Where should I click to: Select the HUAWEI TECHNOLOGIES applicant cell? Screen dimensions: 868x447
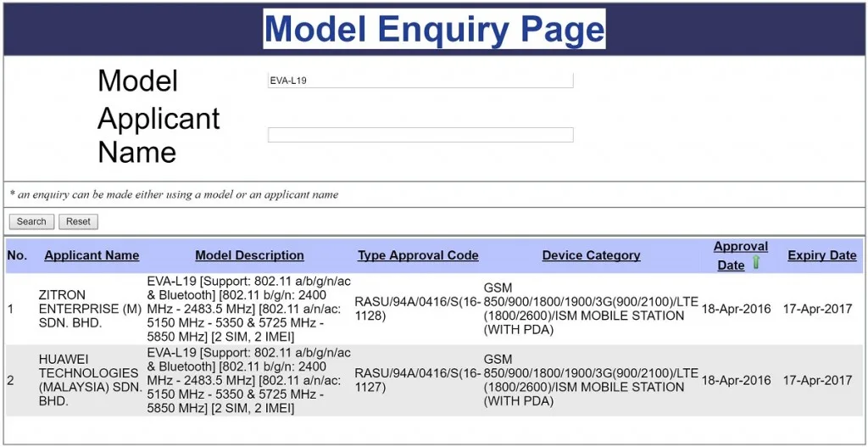(90, 380)
